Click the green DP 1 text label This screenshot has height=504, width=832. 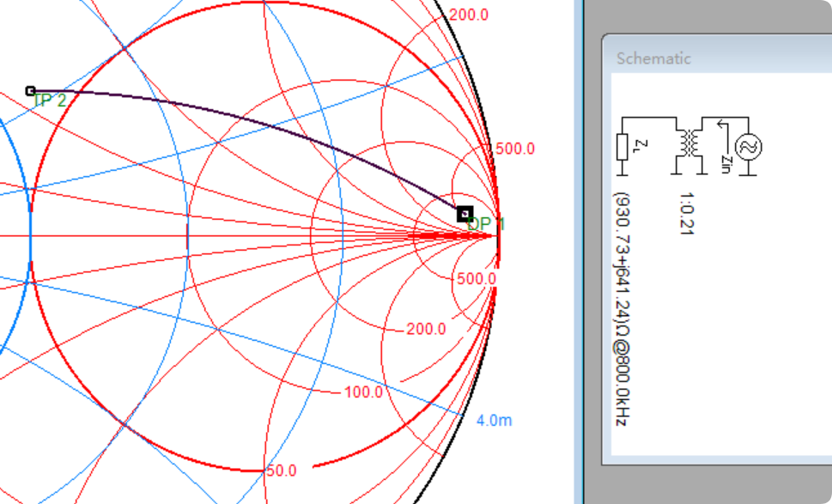(487, 224)
